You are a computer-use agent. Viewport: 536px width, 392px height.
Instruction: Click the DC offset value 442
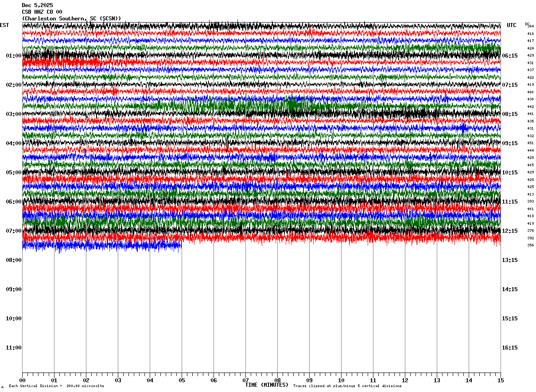(531, 107)
